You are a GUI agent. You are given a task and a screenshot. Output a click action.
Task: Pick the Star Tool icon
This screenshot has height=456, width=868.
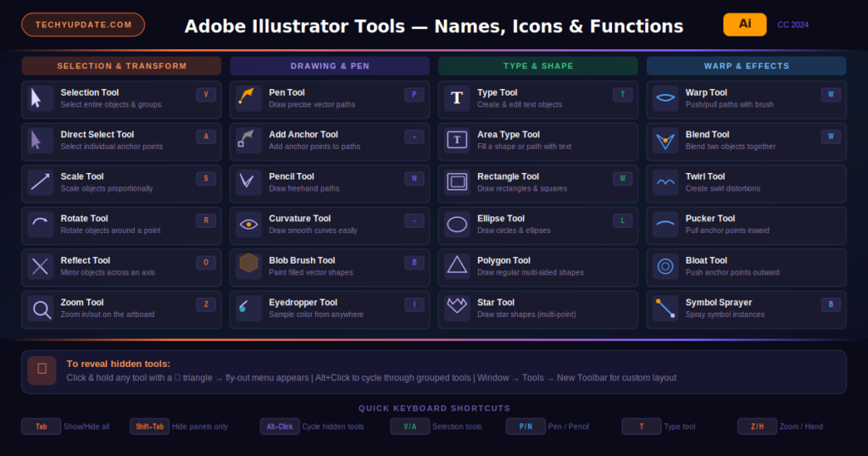tap(457, 309)
